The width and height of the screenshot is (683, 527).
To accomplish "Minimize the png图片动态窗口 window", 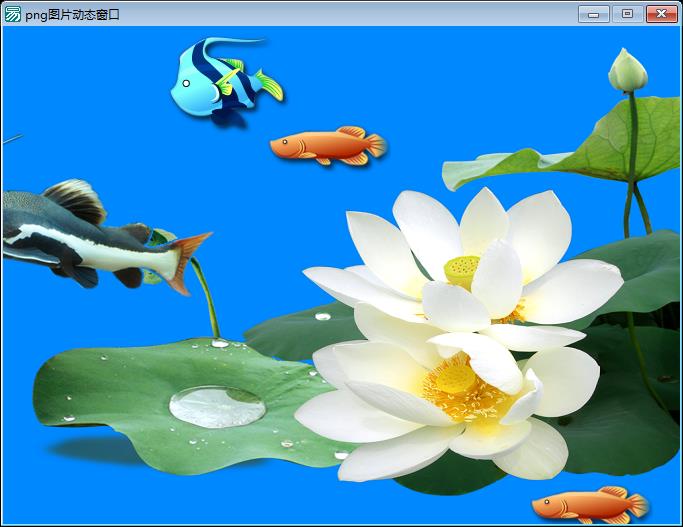I will click(593, 14).
